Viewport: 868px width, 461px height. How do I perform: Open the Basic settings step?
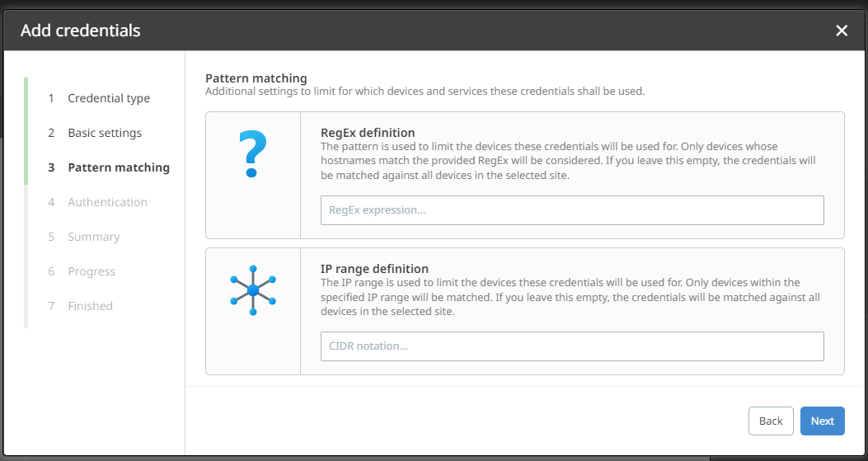click(104, 133)
